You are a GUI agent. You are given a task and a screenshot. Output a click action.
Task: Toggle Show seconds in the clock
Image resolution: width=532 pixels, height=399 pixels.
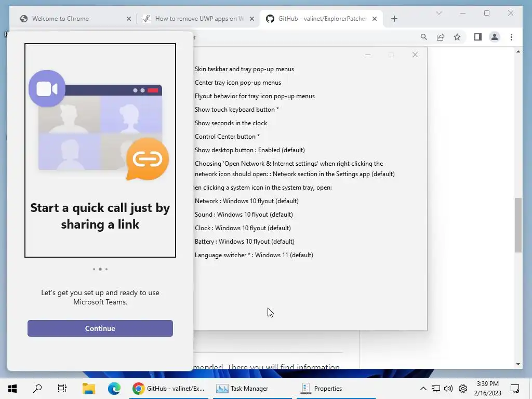point(231,123)
